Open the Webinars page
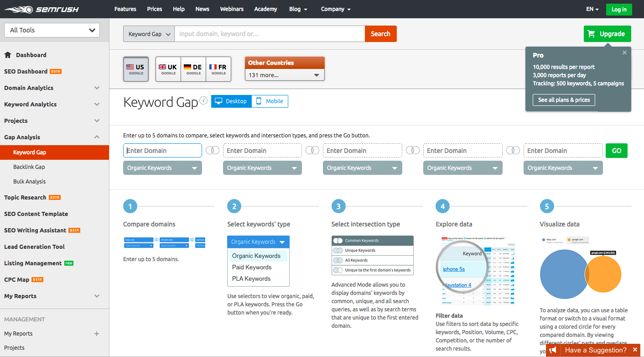 pyautogui.click(x=232, y=9)
